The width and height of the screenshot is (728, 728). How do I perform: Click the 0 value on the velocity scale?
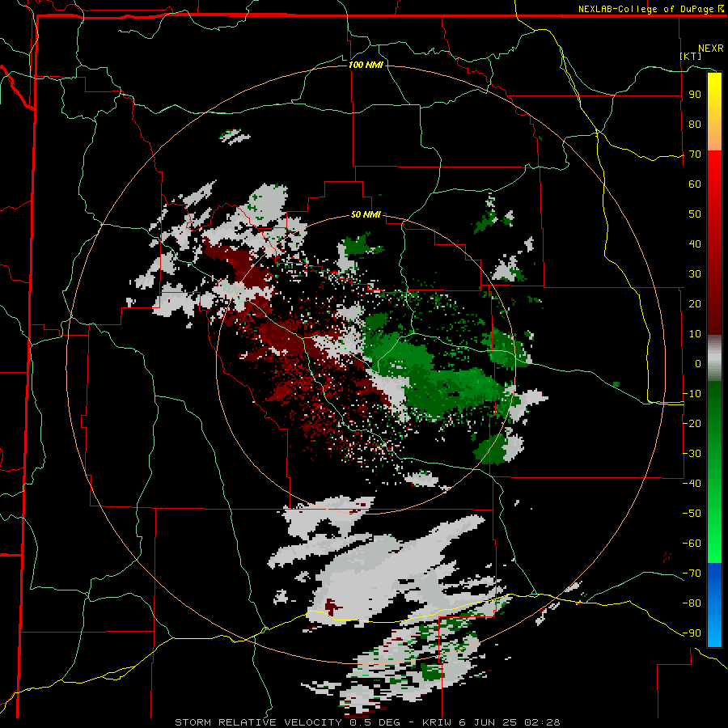coord(698,363)
